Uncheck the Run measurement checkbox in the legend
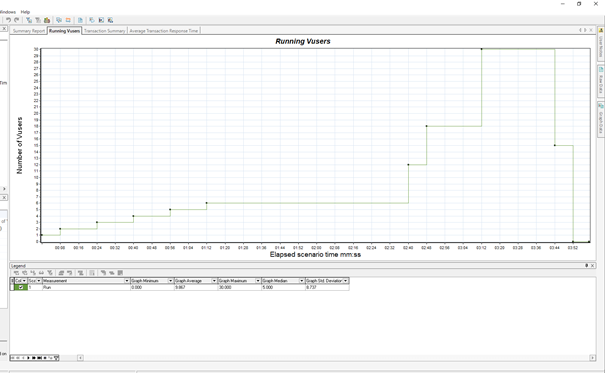Image resolution: width=605 pixels, height=373 pixels. 21,287
